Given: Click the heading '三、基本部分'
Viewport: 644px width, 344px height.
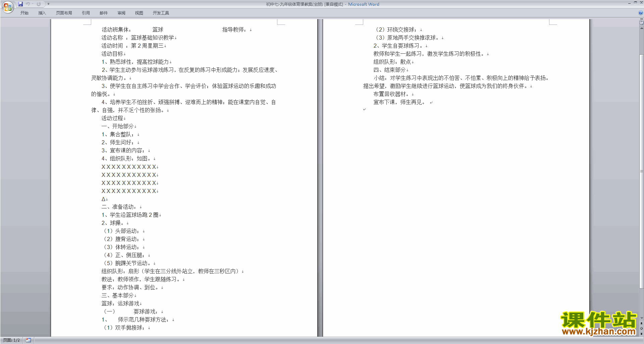Looking at the screenshot, I should coord(118,295).
